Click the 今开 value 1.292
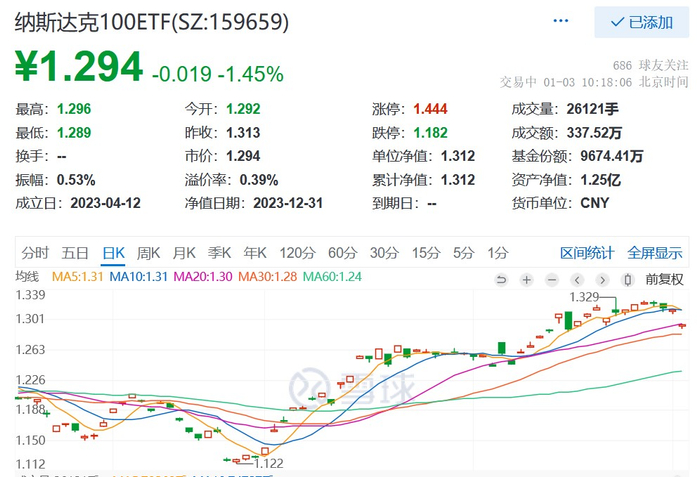Image resolution: width=700 pixels, height=477 pixels. click(x=243, y=109)
